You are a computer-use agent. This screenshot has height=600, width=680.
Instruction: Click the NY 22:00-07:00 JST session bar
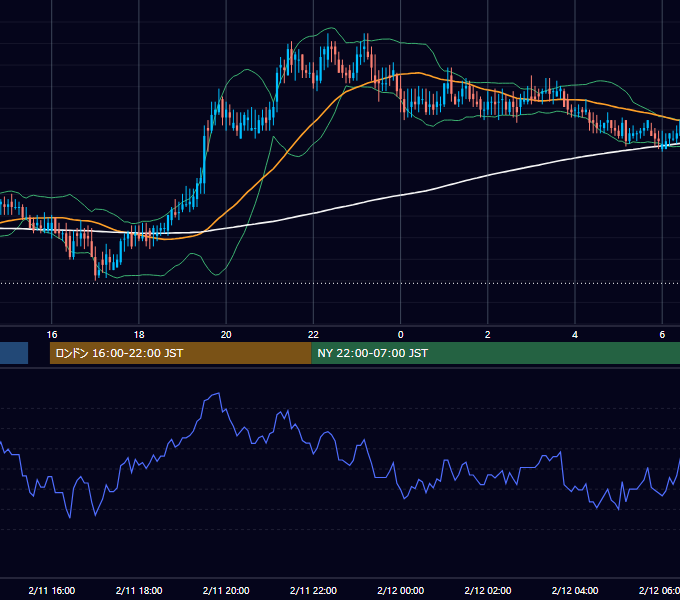pyautogui.click(x=495, y=353)
